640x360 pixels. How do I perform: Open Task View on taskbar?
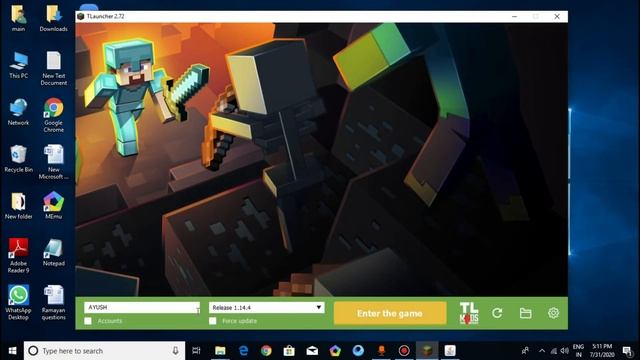[196, 351]
